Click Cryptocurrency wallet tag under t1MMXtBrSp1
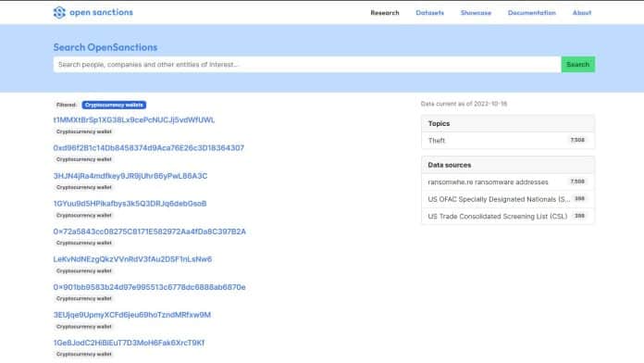 click(84, 131)
